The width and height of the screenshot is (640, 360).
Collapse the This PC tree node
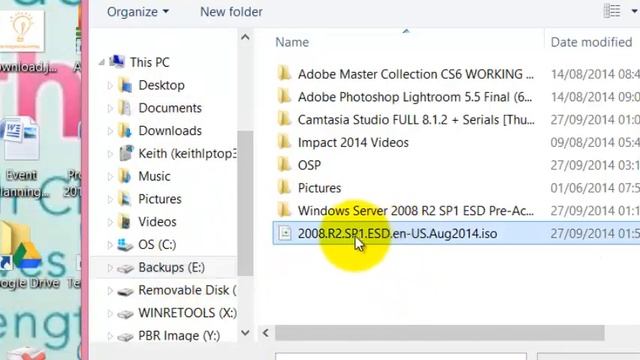click(102, 62)
